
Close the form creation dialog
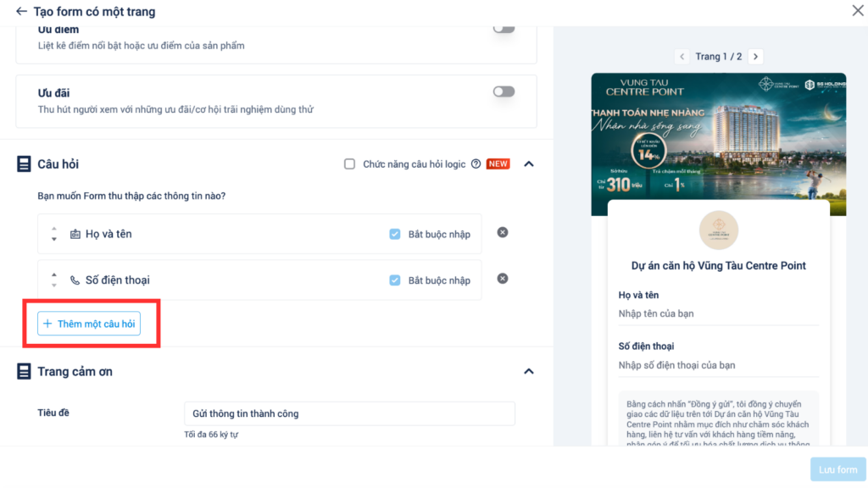[858, 10]
